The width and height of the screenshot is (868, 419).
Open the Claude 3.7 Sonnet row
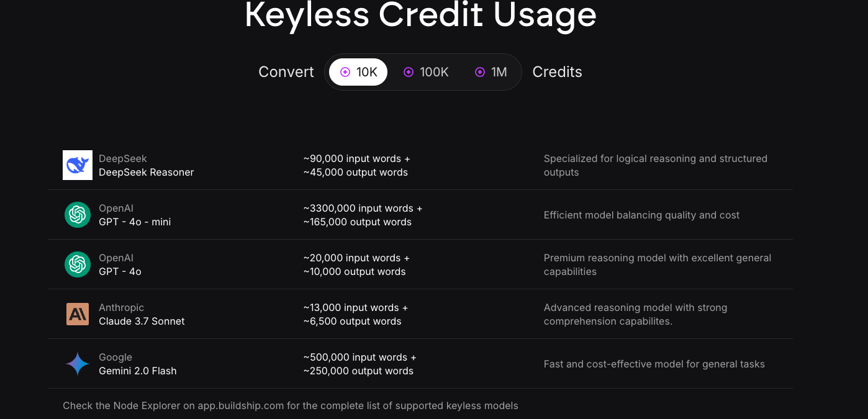pos(420,314)
